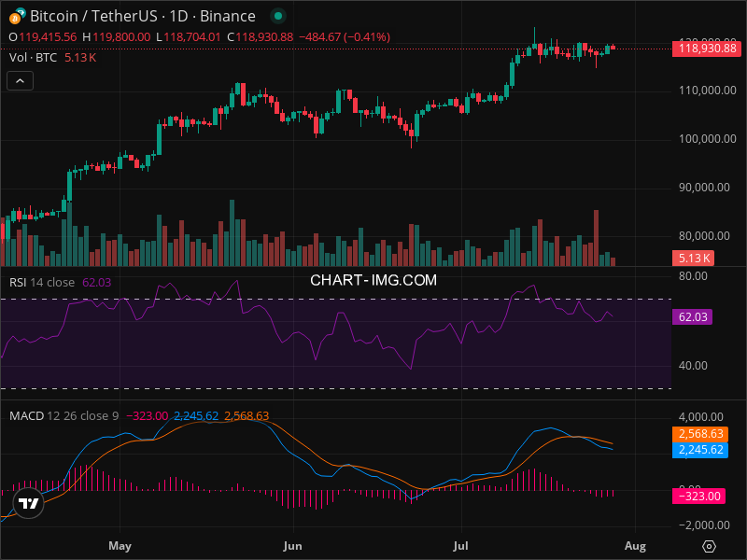The width and height of the screenshot is (747, 560).
Task: Collapse the indicator legend with the chevron
Action: (20, 81)
